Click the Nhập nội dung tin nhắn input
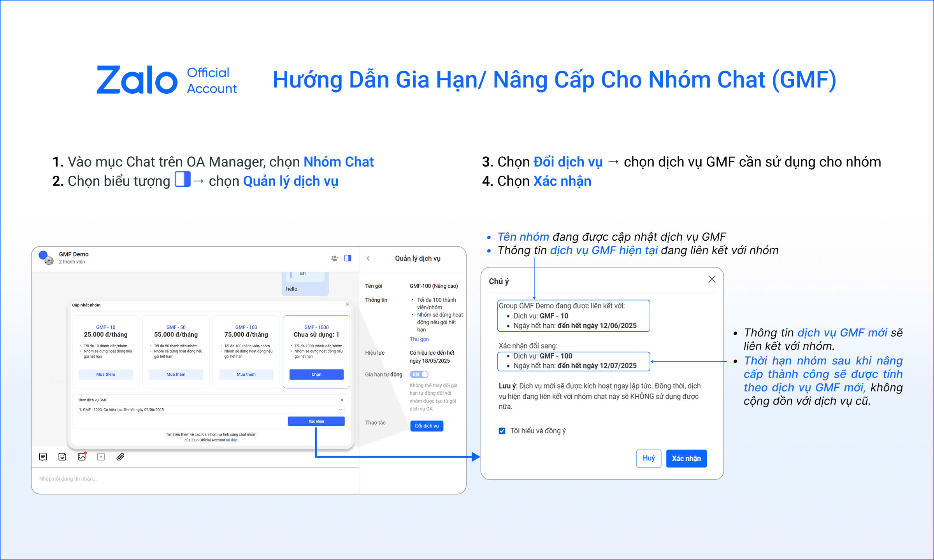Image resolution: width=934 pixels, height=560 pixels. pos(195,479)
